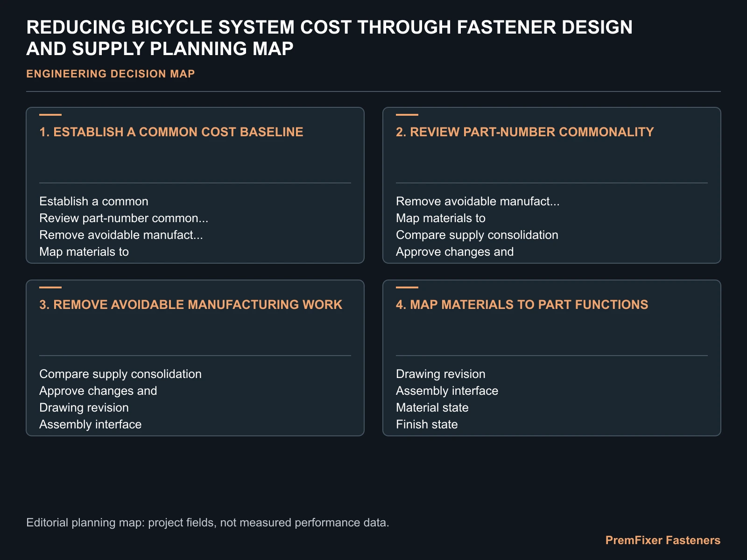Select the "Material state" row
Screen dimensions: 747x560
[432, 407]
